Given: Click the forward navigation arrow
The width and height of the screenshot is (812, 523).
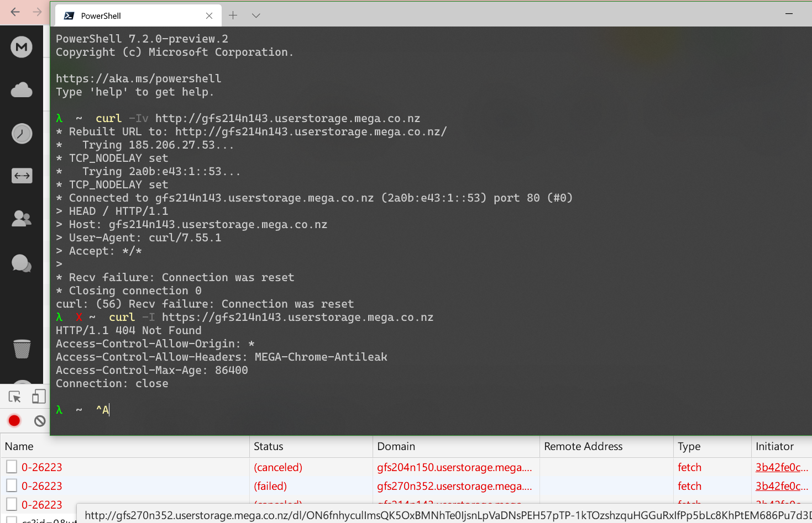Looking at the screenshot, I should pyautogui.click(x=37, y=12).
